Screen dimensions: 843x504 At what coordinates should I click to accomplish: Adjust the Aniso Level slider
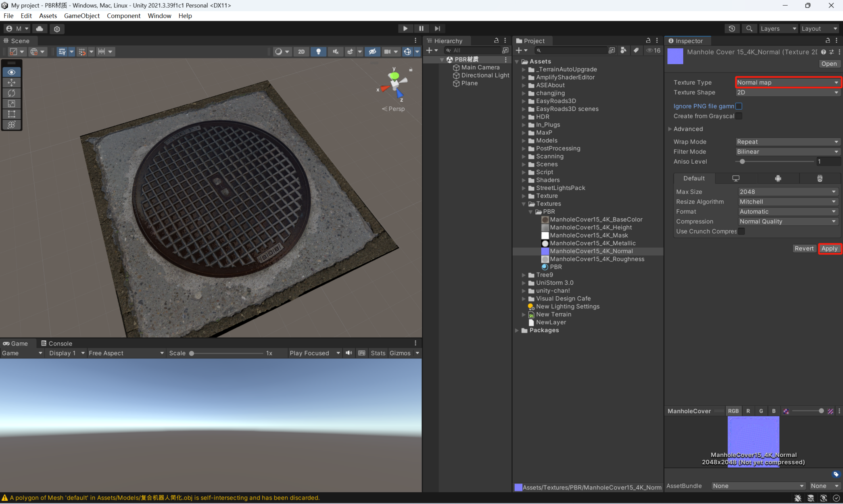click(x=742, y=162)
